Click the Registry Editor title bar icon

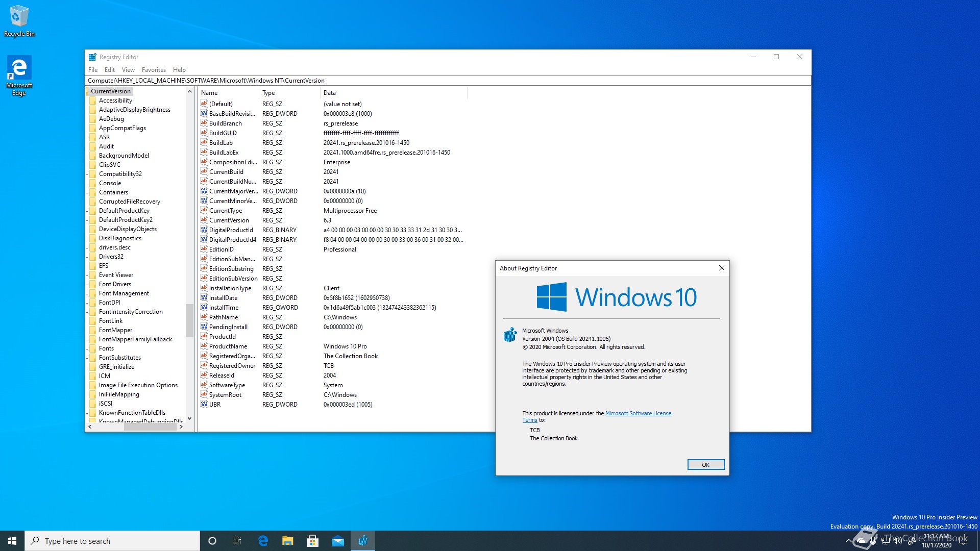pos(92,57)
